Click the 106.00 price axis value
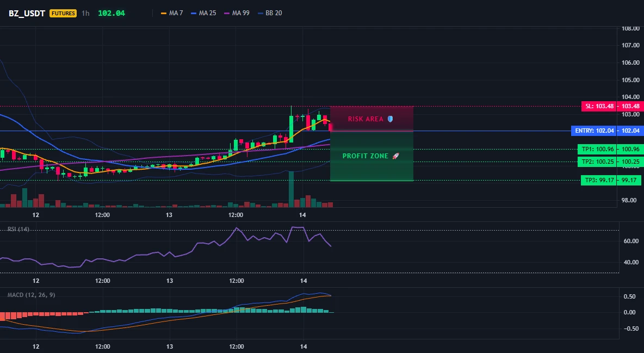This screenshot has width=644, height=353. [x=630, y=63]
